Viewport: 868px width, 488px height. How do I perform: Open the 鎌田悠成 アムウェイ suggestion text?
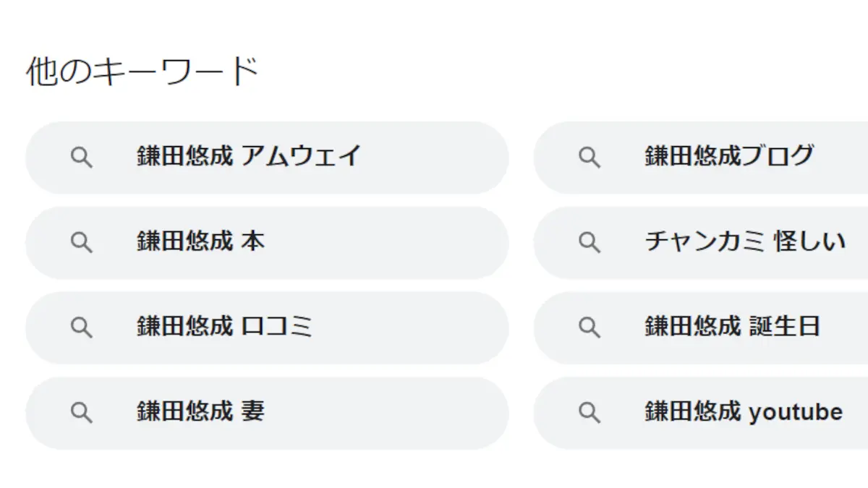[x=249, y=156]
